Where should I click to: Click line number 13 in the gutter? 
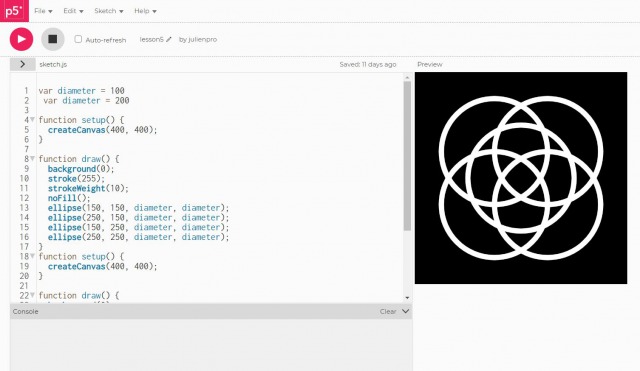pos(24,208)
